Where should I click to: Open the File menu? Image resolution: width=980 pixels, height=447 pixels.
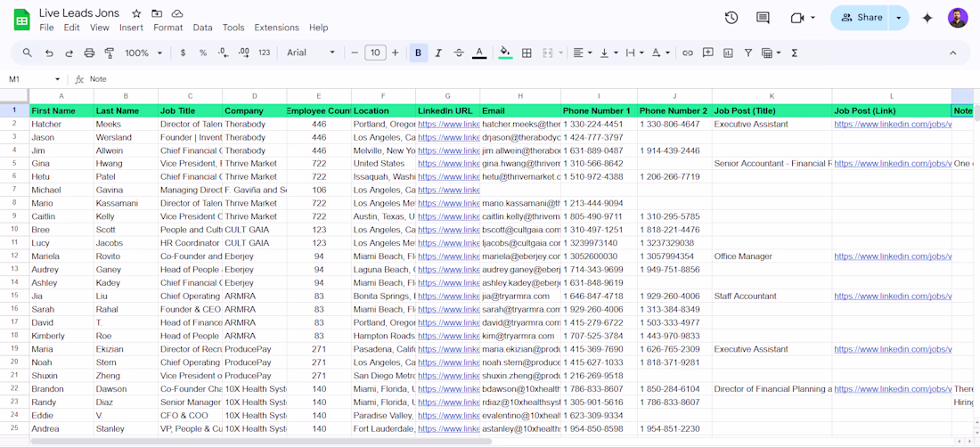46,28
